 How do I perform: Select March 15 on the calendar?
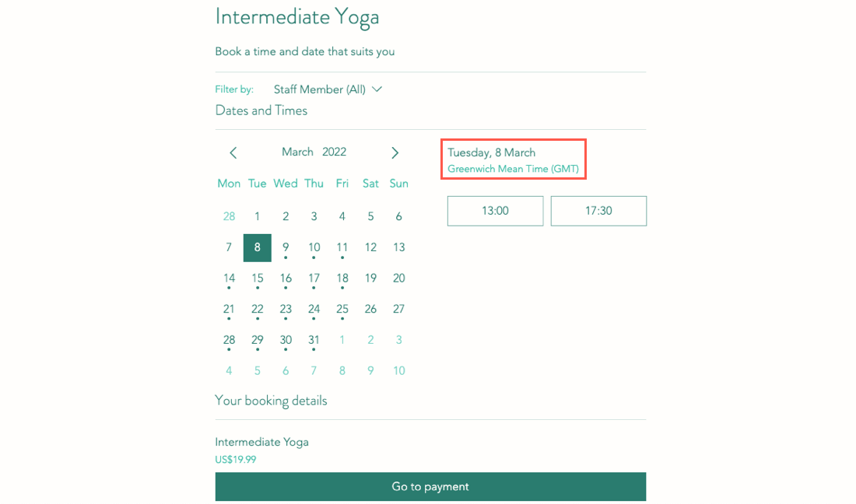[x=258, y=278]
